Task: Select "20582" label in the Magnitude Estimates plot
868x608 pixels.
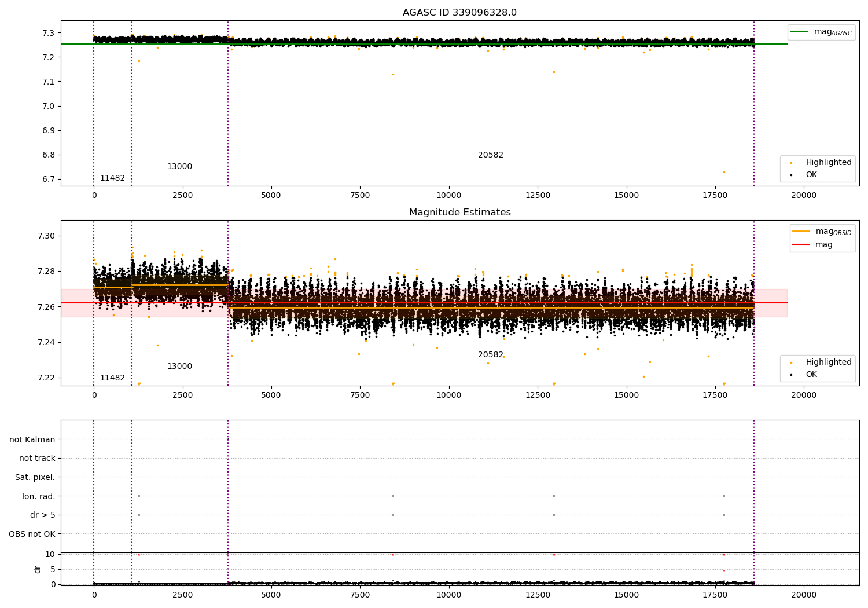Action: coord(490,355)
